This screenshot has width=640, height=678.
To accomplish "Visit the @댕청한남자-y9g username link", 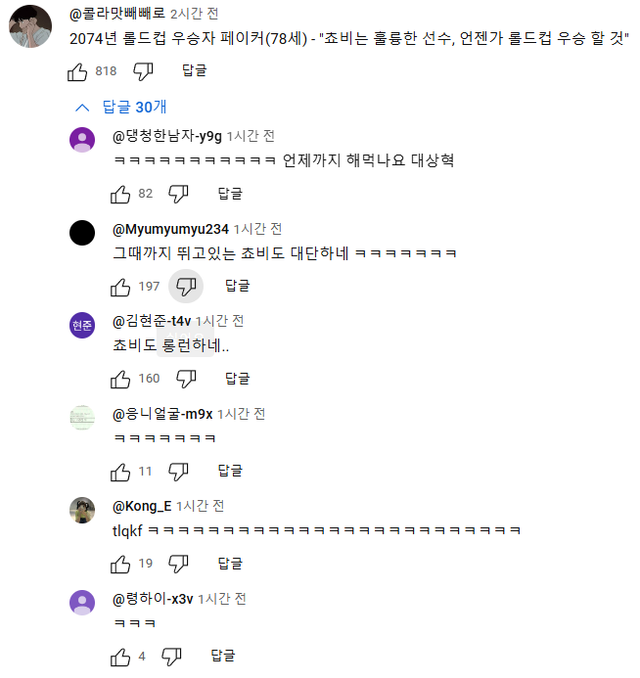I will (167, 136).
